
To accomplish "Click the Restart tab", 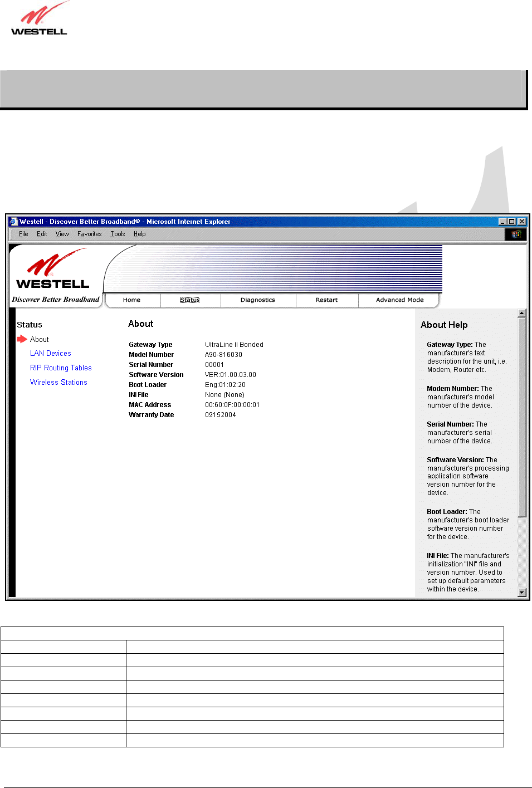I will coord(326,300).
